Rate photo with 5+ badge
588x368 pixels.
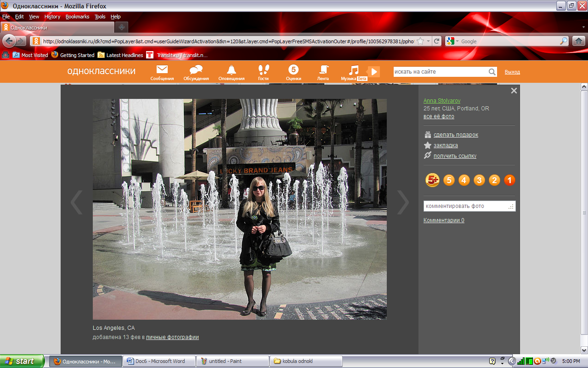click(x=433, y=180)
